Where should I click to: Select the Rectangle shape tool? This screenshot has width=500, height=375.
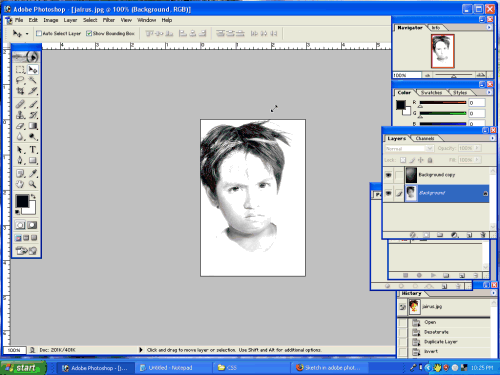(x=33, y=161)
